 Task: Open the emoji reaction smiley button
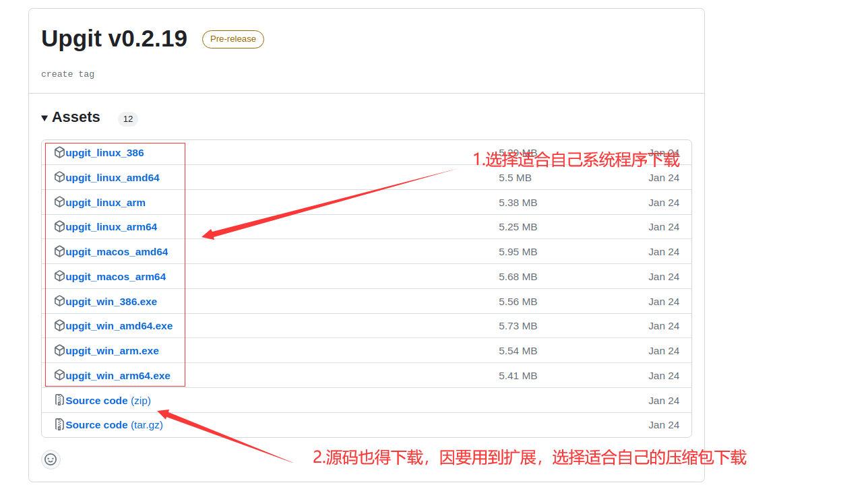coord(51,459)
